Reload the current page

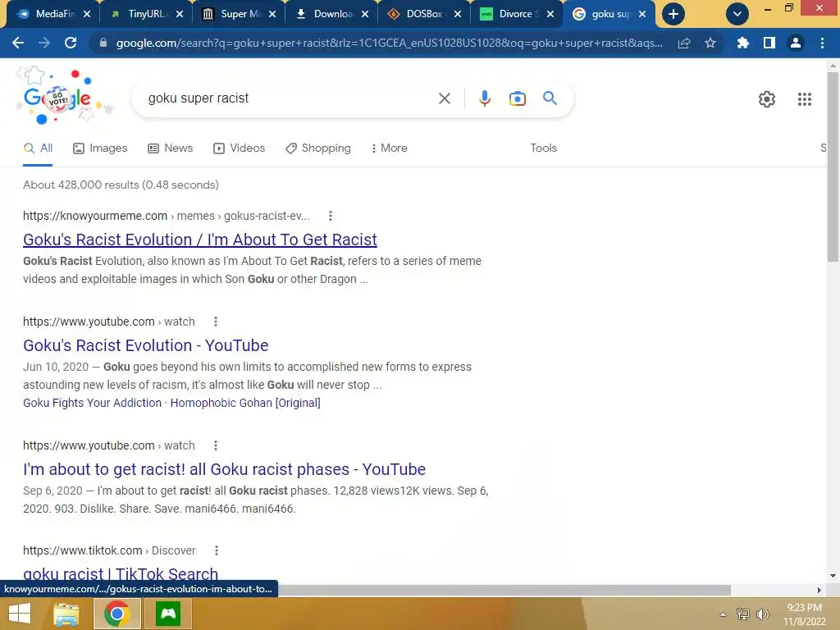click(71, 43)
